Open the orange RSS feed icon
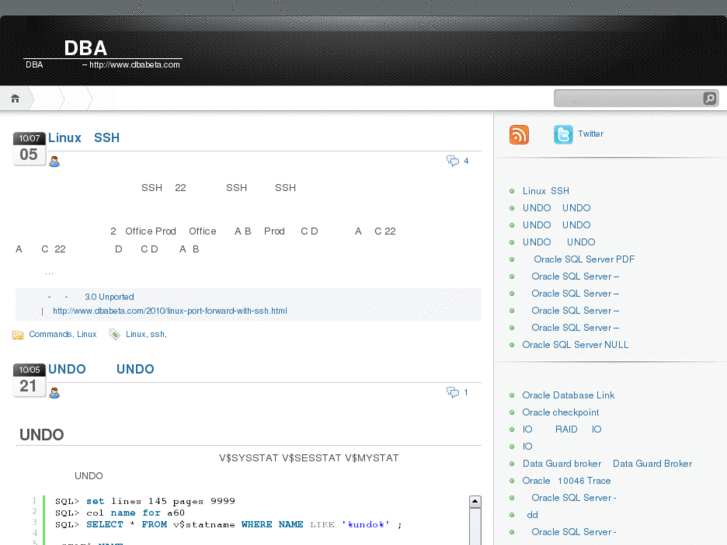This screenshot has width=727, height=545. [519, 135]
